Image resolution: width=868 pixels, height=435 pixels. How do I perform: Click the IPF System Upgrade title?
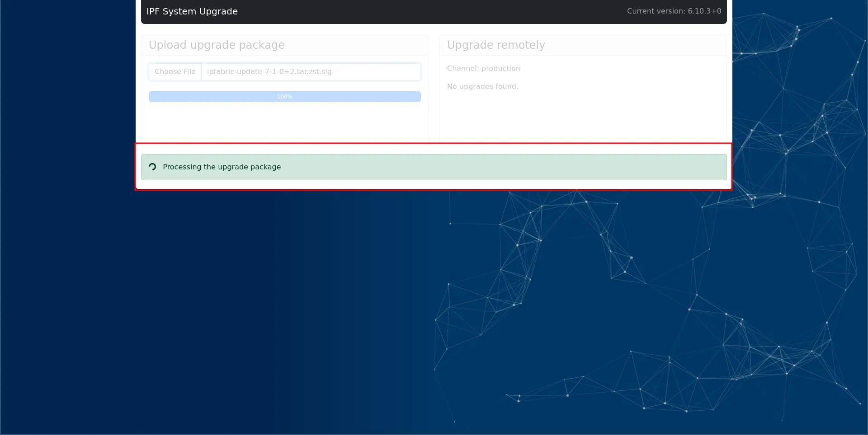click(x=192, y=11)
